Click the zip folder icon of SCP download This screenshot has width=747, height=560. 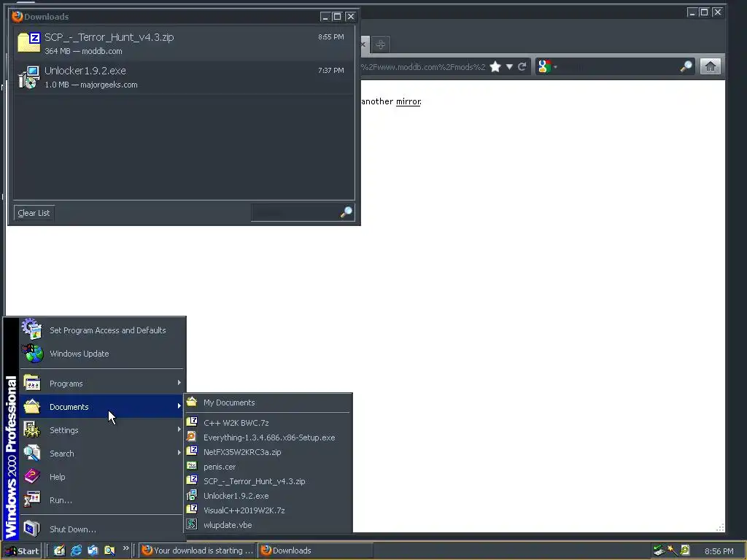tap(28, 42)
